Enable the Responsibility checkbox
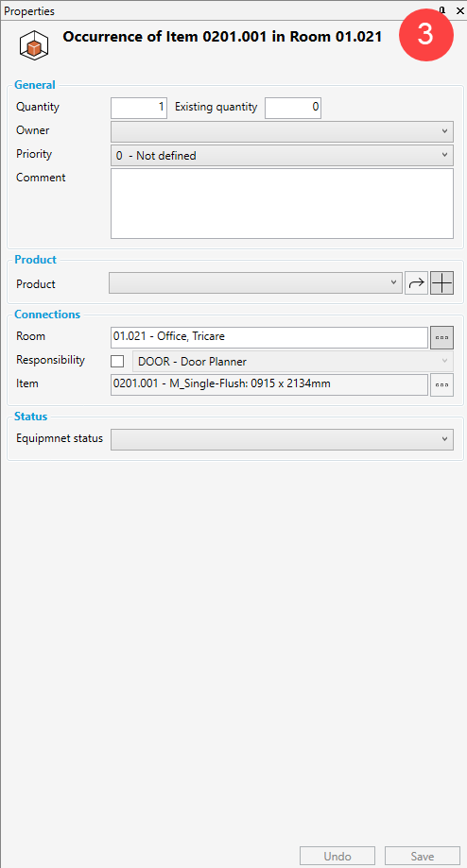The image size is (467, 868). click(117, 362)
